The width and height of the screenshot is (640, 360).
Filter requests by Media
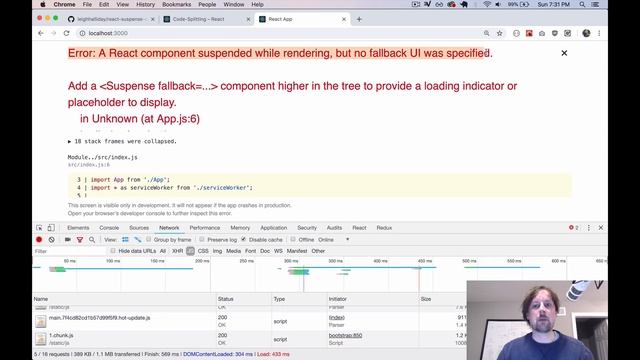233,251
